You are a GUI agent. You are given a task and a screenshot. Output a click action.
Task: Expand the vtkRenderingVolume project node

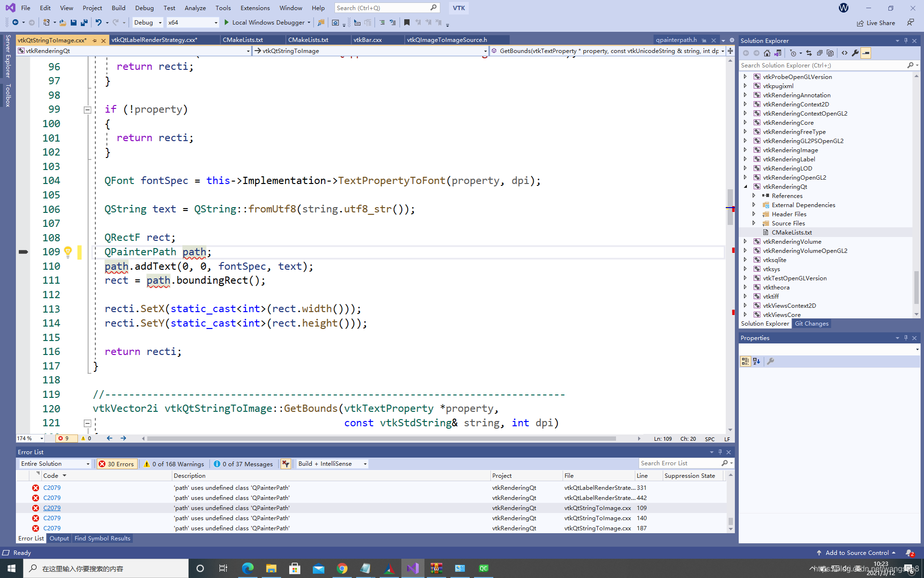pyautogui.click(x=745, y=242)
